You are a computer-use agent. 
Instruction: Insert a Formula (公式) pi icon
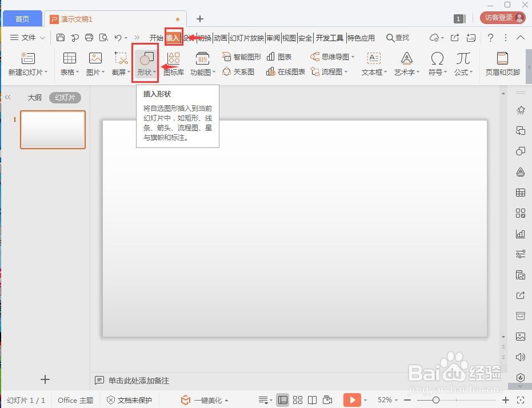click(463, 58)
